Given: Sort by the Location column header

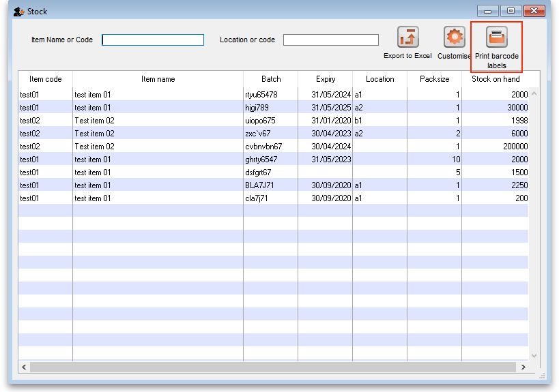Looking at the screenshot, I should (379, 79).
